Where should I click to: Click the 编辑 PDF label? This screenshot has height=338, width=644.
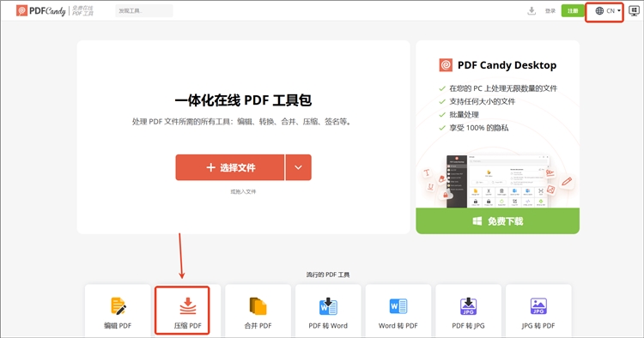[118, 326]
